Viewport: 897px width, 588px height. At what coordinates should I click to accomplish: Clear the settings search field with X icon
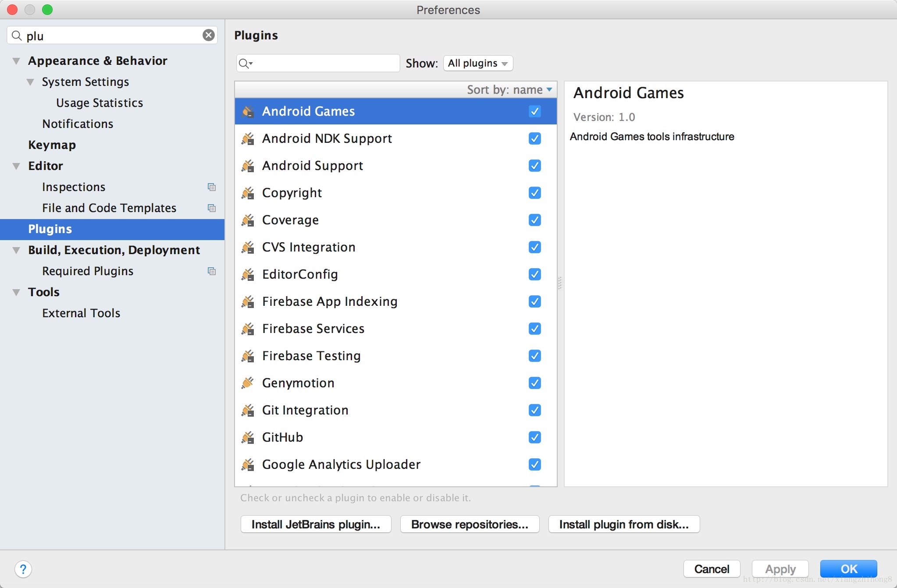click(x=209, y=35)
